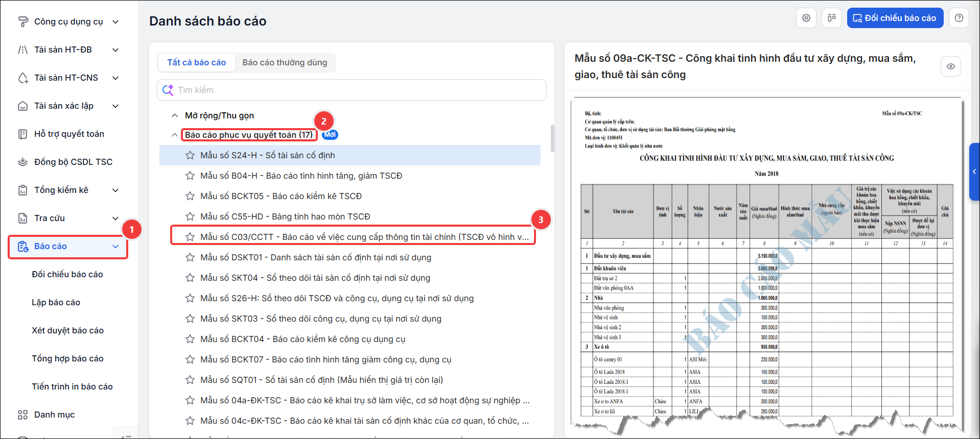Screen dimensions: 980x439
Task: Click the Danh mục grid icon
Action: click(23, 414)
